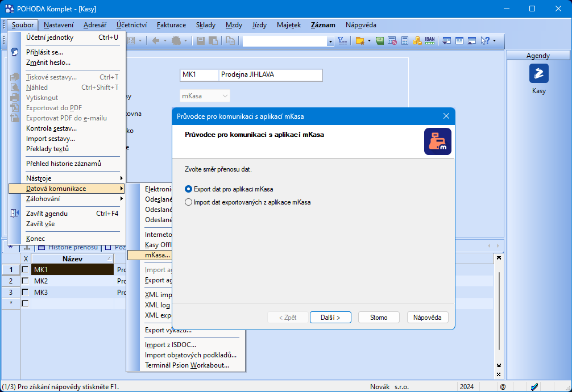Viewport: 572px width, 392px height.
Task: Click the MK1 code input field
Action: pos(199,74)
